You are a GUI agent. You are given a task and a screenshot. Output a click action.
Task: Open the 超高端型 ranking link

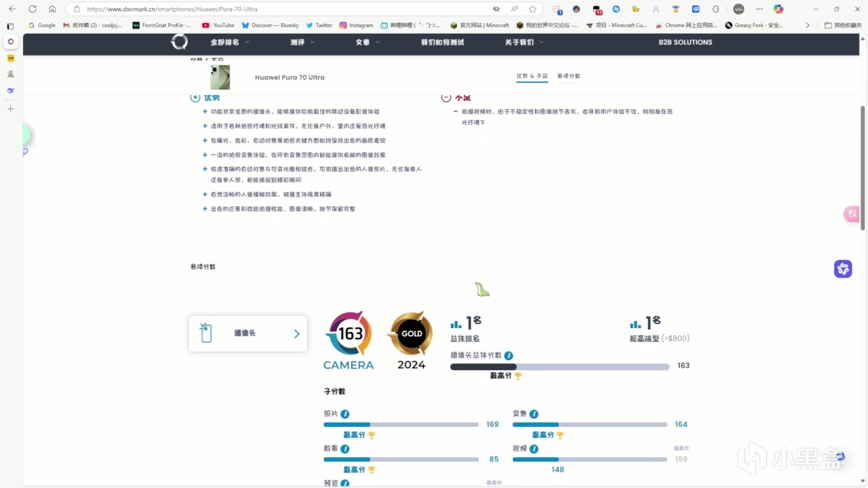click(x=644, y=338)
